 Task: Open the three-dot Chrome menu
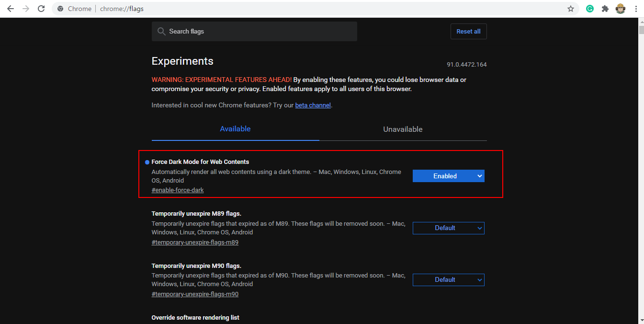[x=636, y=8]
